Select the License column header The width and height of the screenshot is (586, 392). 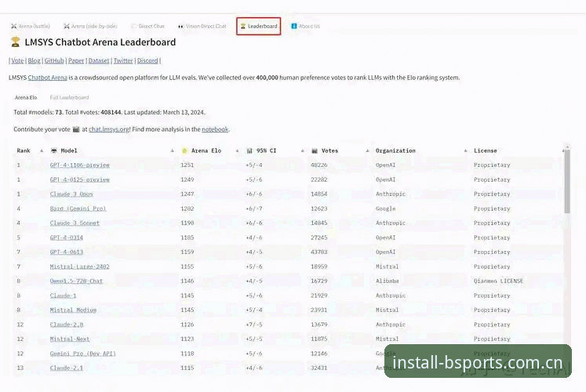(486, 151)
